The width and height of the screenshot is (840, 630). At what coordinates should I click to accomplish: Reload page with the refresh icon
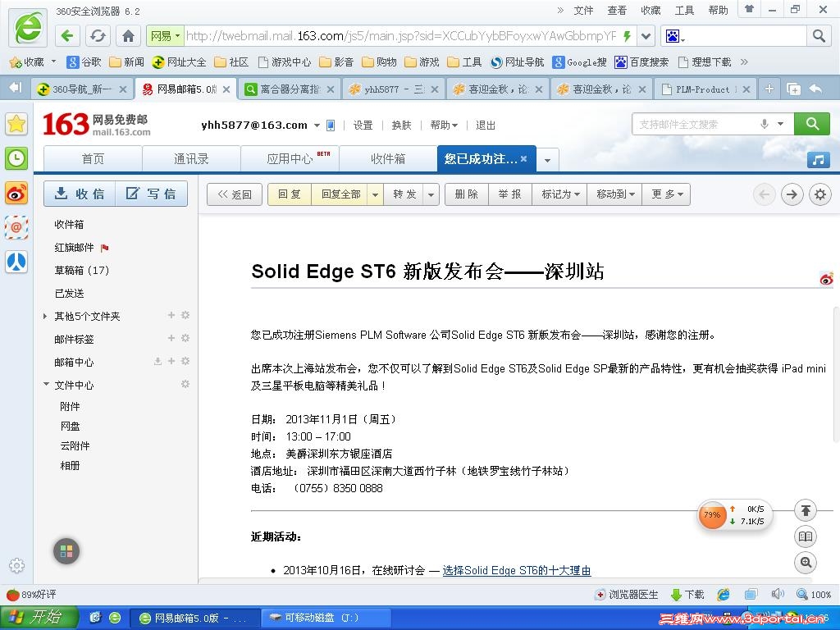98,36
